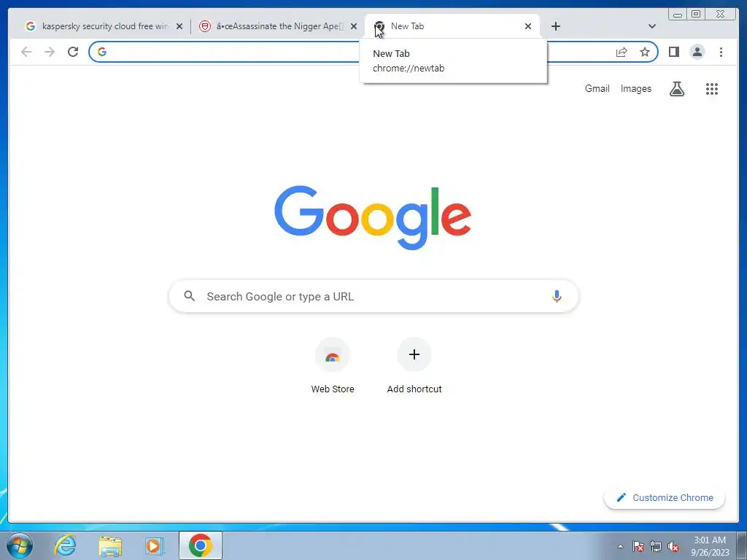Launch Internet Explorer from taskbar

click(x=65, y=545)
